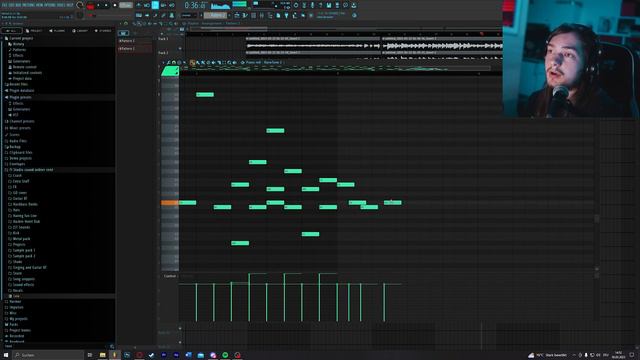The width and height of the screenshot is (640, 360).
Task: Open the piano roll magnet snap menu
Action: point(174,62)
